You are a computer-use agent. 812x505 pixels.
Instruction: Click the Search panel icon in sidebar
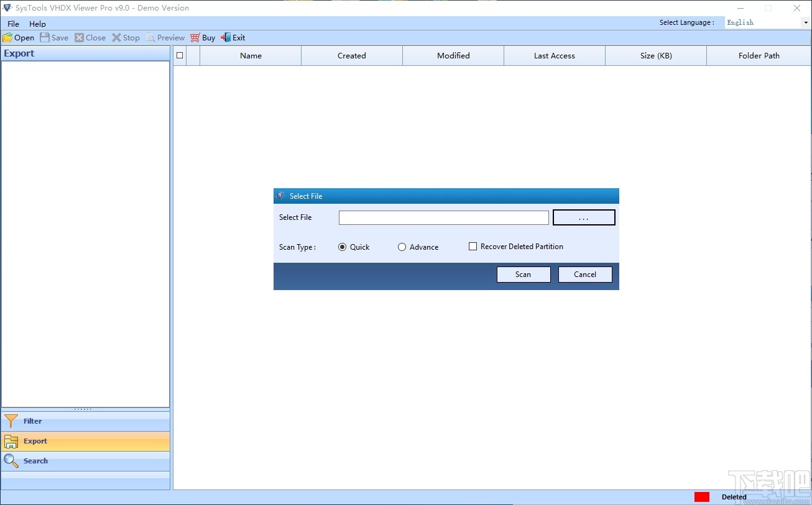pyautogui.click(x=11, y=461)
